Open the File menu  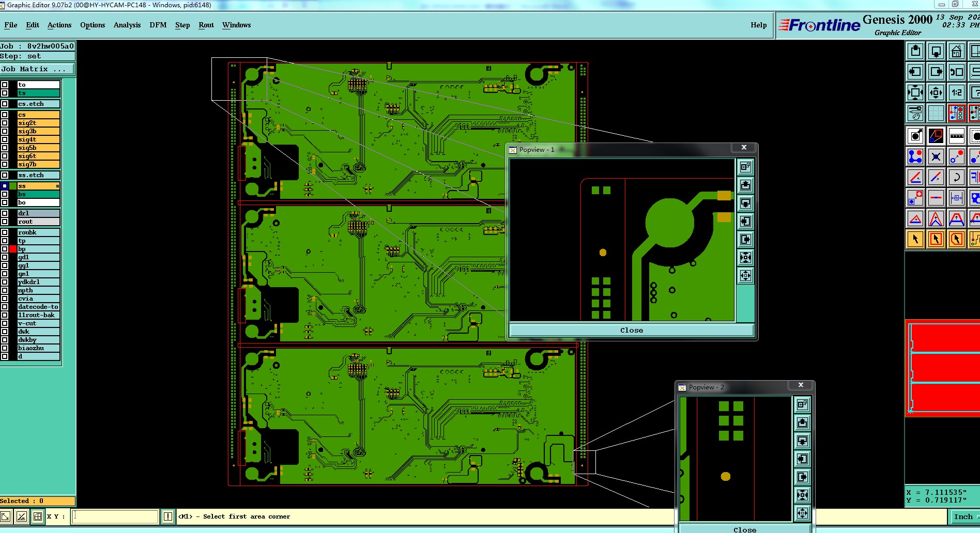pyautogui.click(x=10, y=25)
